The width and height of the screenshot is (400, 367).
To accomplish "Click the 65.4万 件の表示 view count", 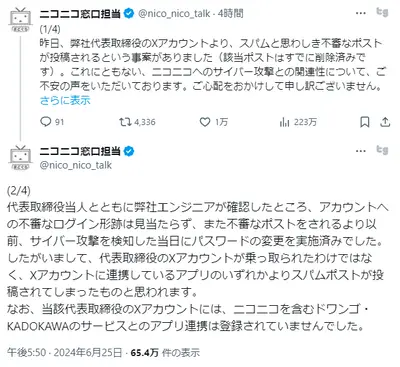I will click(165, 352).
